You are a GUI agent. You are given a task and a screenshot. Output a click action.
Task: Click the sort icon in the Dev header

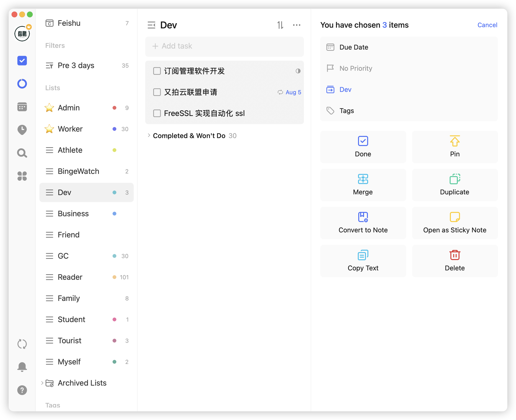[280, 25]
